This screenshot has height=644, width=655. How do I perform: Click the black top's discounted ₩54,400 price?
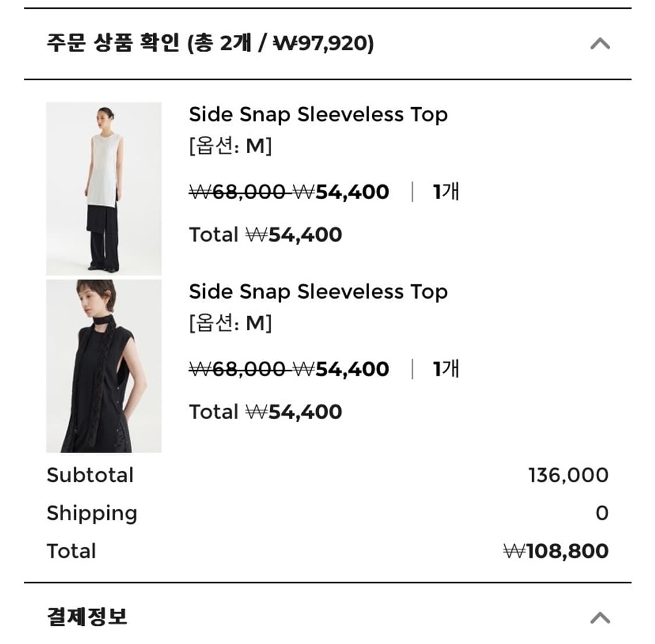pos(341,369)
